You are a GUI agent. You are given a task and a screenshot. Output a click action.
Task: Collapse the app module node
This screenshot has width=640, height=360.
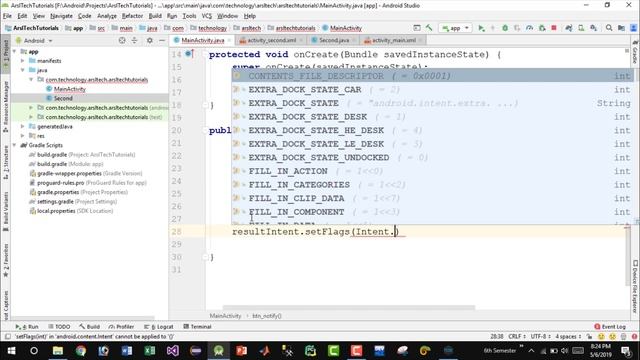[x=15, y=51]
